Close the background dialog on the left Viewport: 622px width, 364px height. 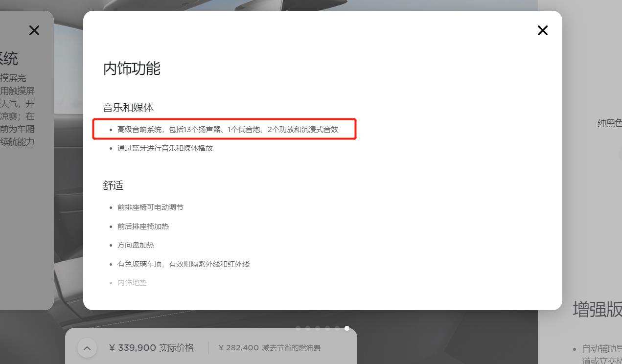coord(34,30)
